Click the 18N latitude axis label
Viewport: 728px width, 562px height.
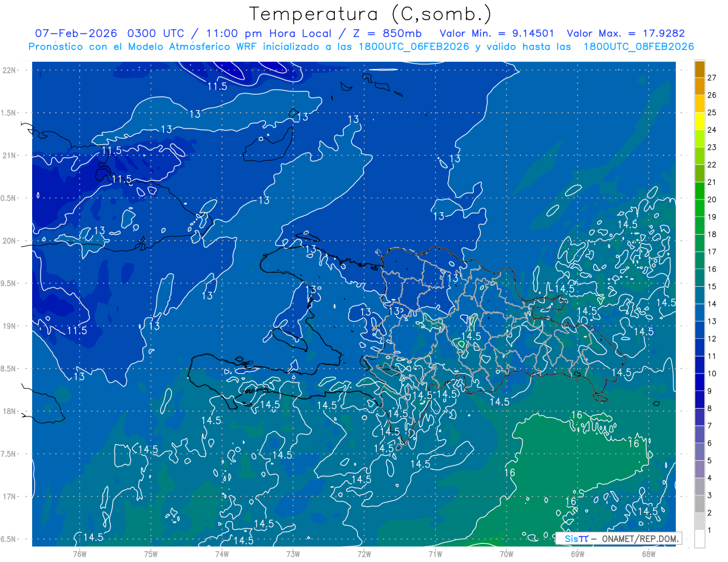click(10, 411)
